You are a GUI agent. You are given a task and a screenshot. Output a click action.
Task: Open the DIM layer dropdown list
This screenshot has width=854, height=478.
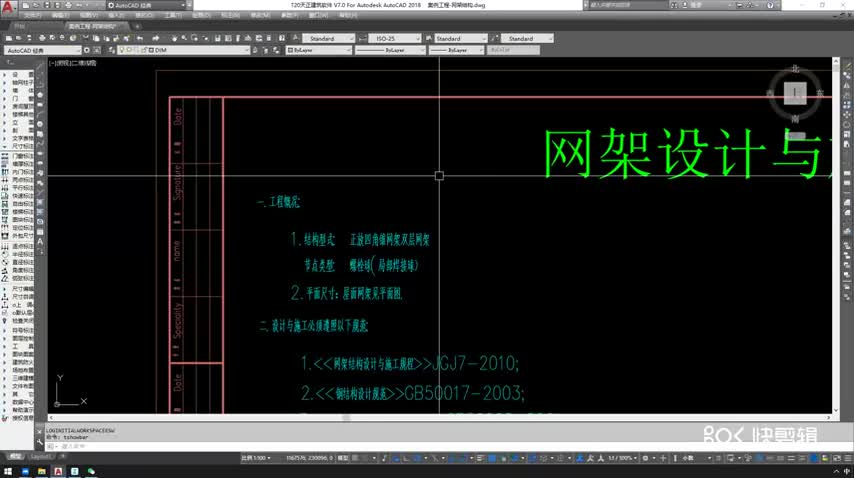coord(184,50)
